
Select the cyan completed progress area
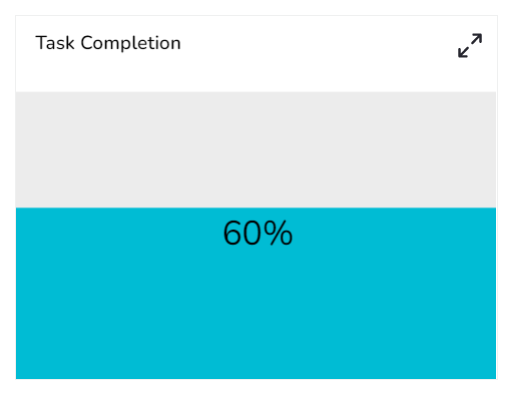click(x=256, y=293)
